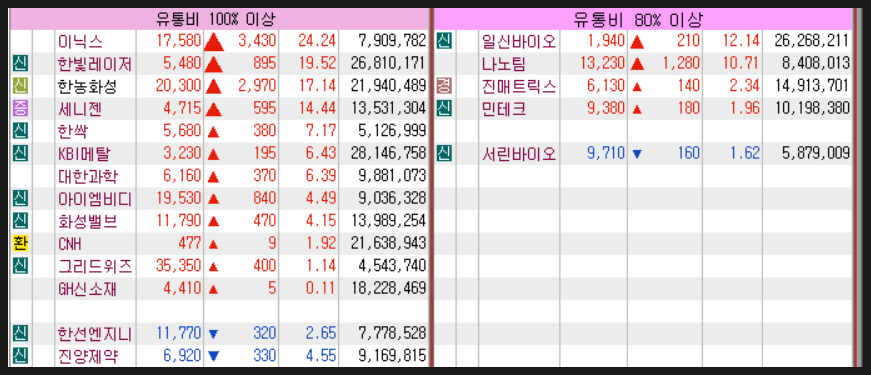
Task: Click the change rate 14.44 for 세니젠
Action: point(316,109)
